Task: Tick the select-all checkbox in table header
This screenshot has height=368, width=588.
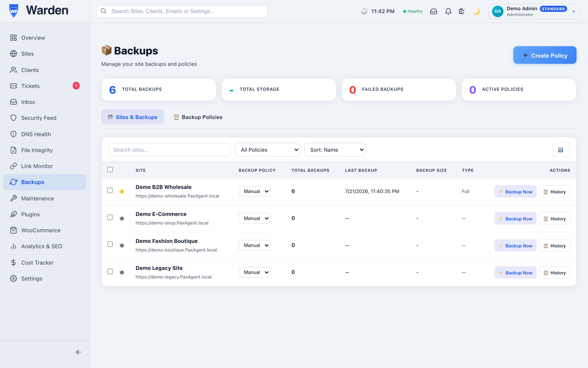Action: pyautogui.click(x=110, y=169)
